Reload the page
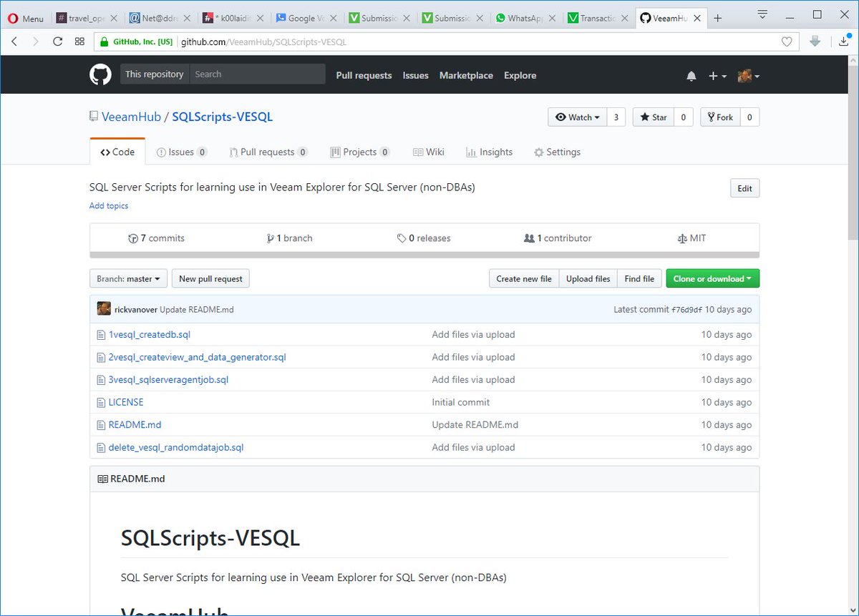 pyautogui.click(x=58, y=41)
